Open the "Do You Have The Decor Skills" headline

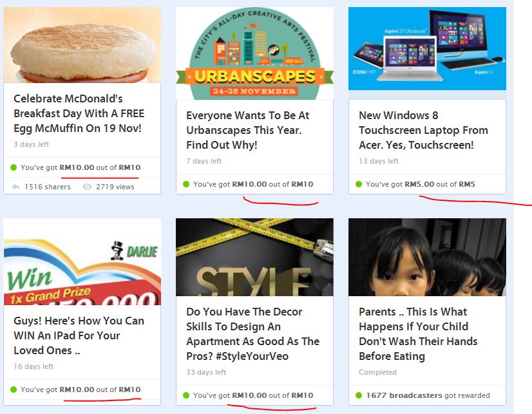(252, 334)
